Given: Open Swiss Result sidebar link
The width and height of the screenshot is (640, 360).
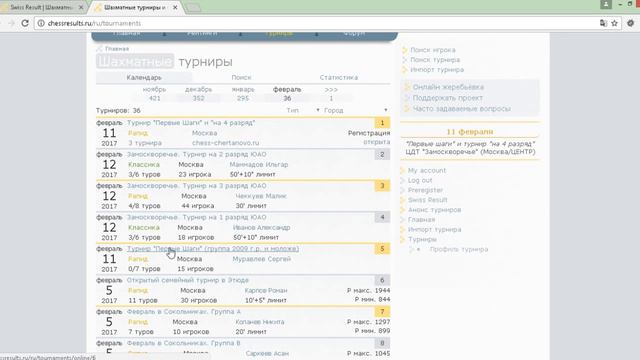Looking at the screenshot, I should point(428,200).
